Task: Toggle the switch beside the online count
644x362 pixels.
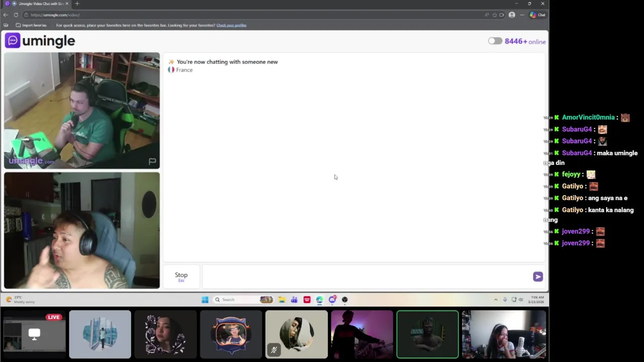Action: [x=495, y=41]
